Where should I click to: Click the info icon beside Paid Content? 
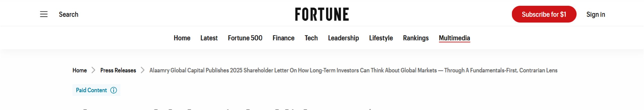(114, 90)
